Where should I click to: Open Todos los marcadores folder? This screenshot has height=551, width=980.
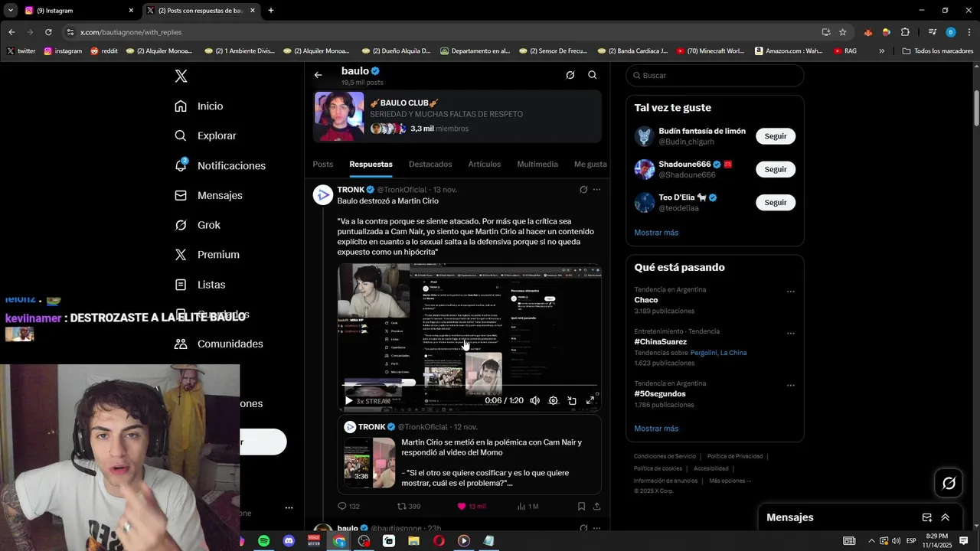pos(938,51)
